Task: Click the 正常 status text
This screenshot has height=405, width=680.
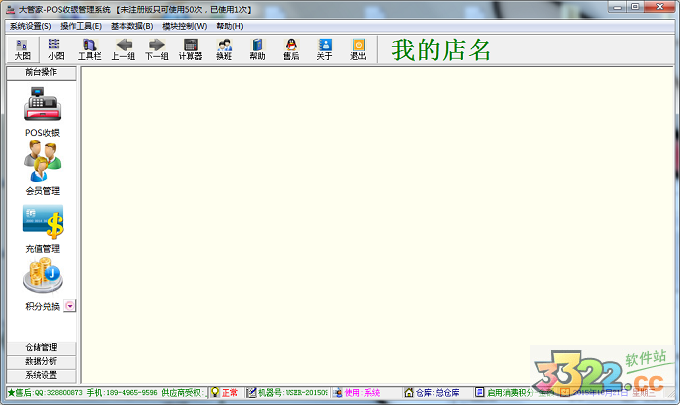Action: 230,393
